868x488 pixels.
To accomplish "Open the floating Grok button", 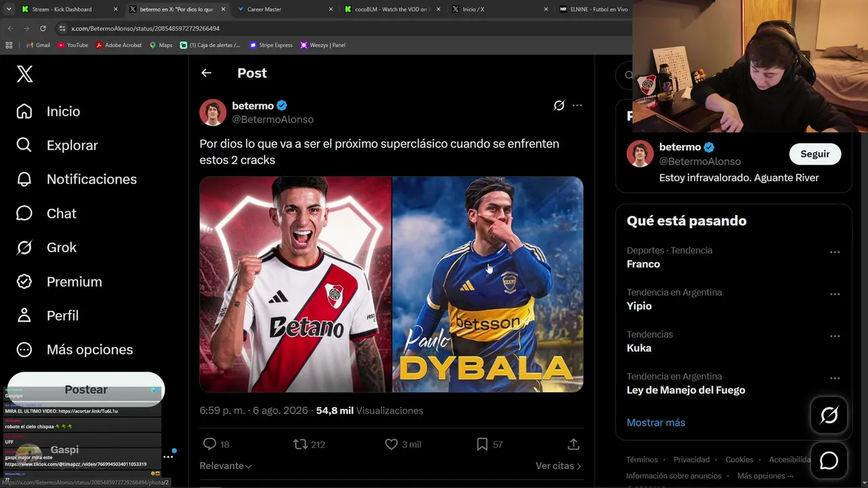I will point(829,415).
